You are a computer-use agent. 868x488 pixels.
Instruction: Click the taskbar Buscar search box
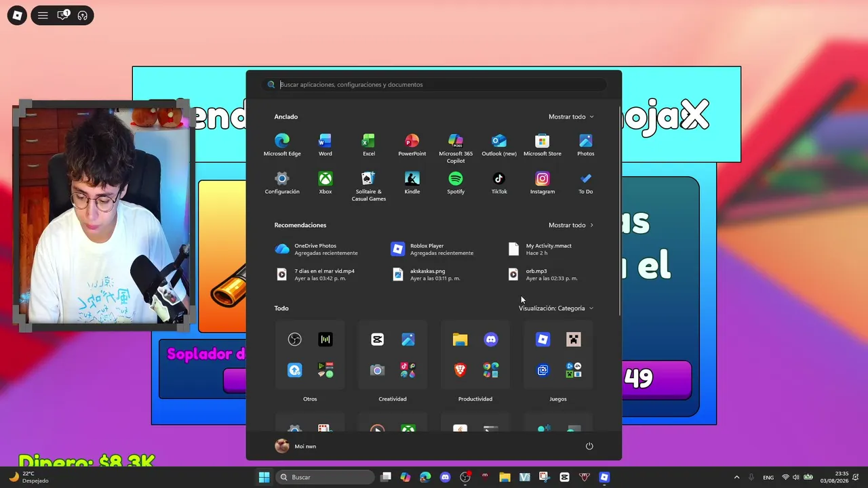coord(325,477)
